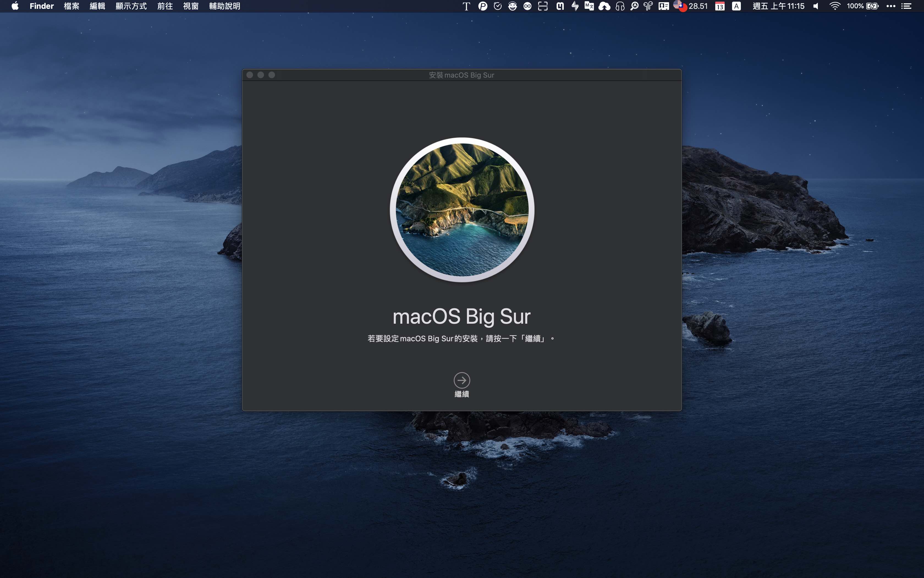This screenshot has width=924, height=578.
Task: Click the translate Mx menu bar icon
Action: [x=589, y=6]
